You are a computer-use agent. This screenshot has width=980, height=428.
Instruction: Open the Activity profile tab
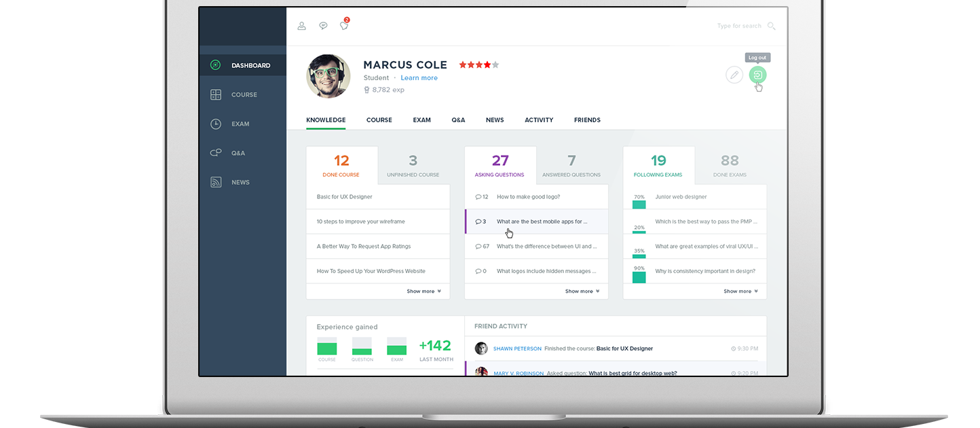click(x=539, y=120)
